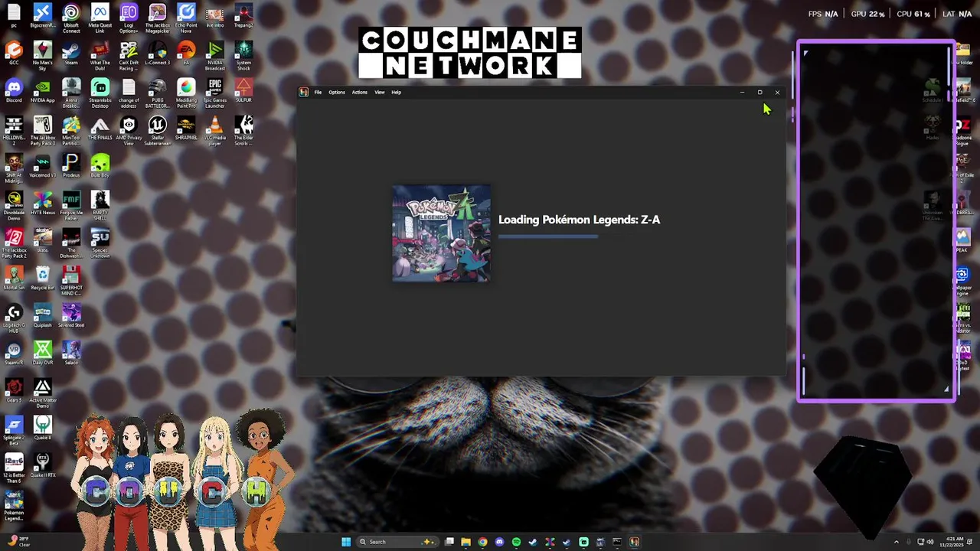Open the volume control in system tray

[931, 542]
